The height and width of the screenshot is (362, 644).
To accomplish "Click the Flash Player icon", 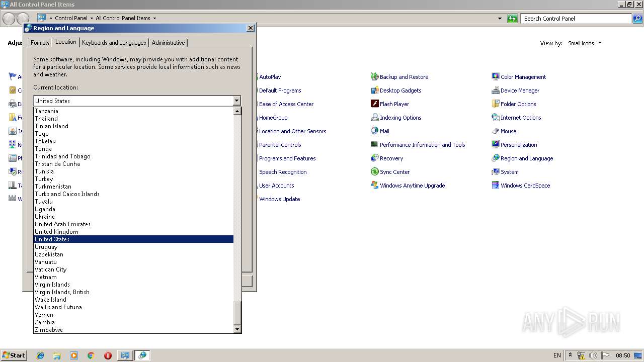I will tap(374, 104).
